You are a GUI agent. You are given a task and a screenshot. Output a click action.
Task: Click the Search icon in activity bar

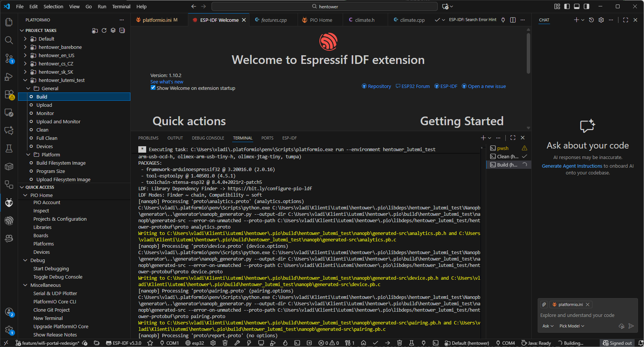[9, 40]
